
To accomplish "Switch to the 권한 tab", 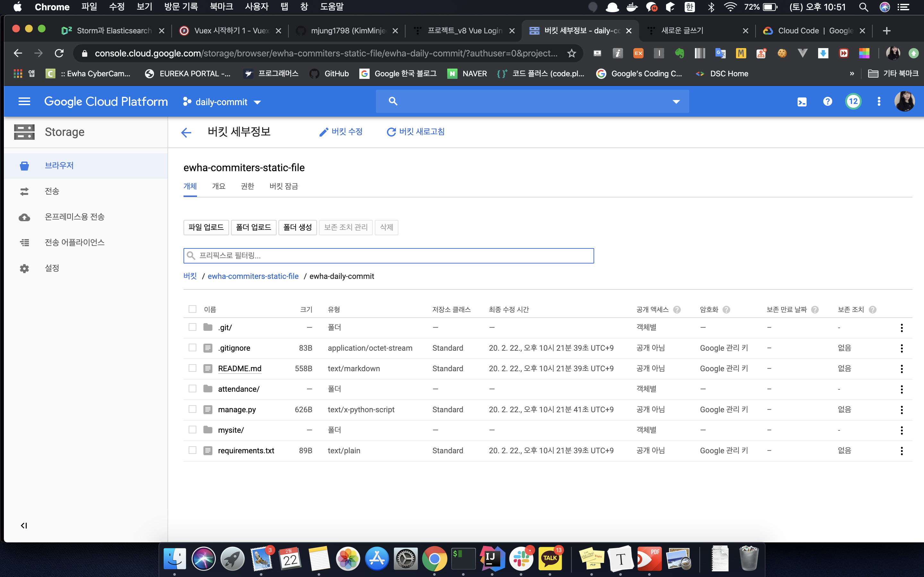I will coord(247,186).
